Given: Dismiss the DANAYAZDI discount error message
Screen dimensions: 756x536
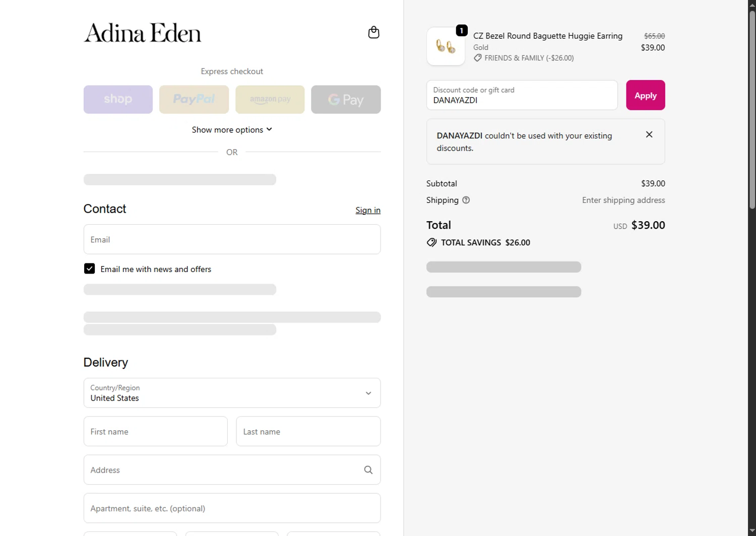Looking at the screenshot, I should pyautogui.click(x=649, y=135).
